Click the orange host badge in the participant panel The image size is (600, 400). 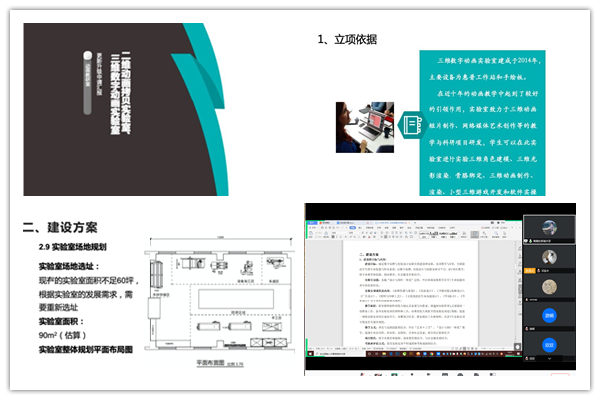coord(530,271)
